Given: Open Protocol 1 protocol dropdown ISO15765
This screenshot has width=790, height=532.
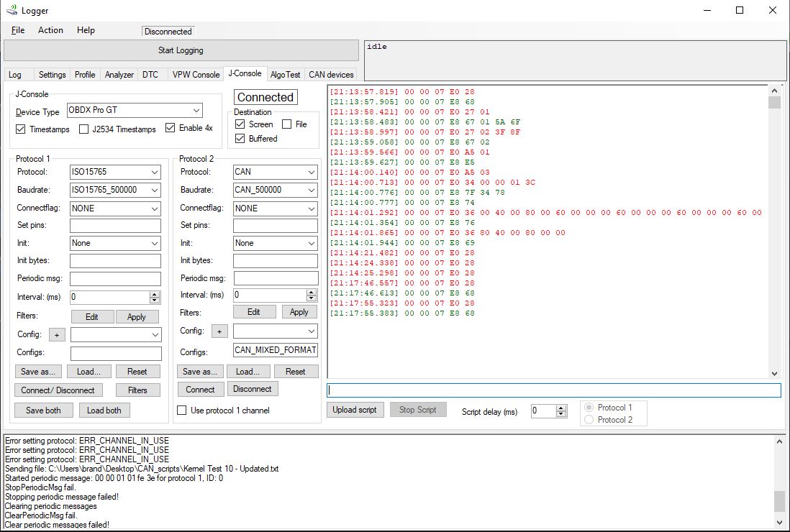Looking at the screenshot, I should pyautogui.click(x=115, y=172).
